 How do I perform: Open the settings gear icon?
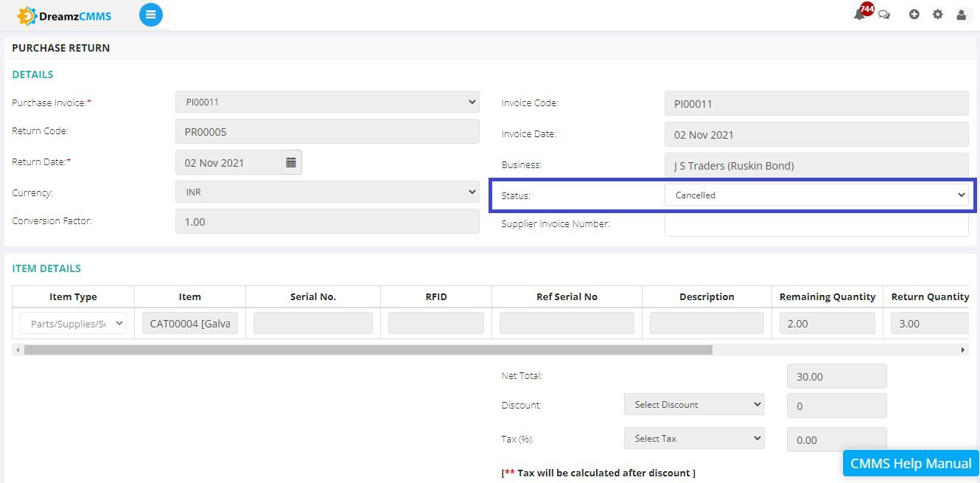coord(937,14)
